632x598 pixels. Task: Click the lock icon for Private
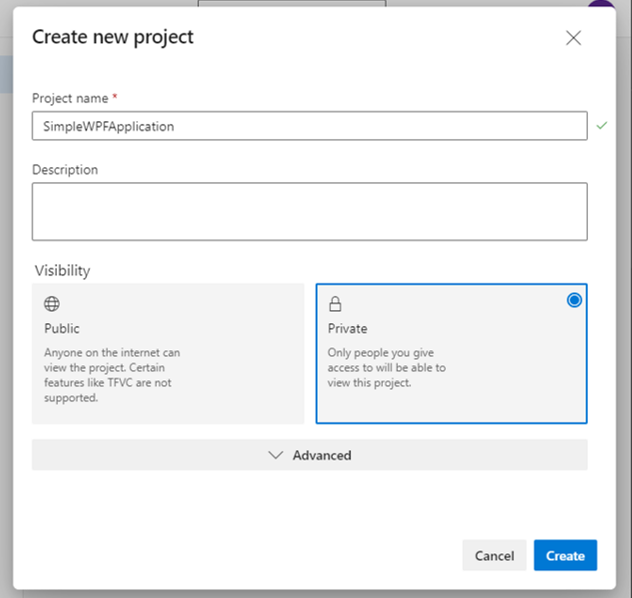click(x=335, y=304)
